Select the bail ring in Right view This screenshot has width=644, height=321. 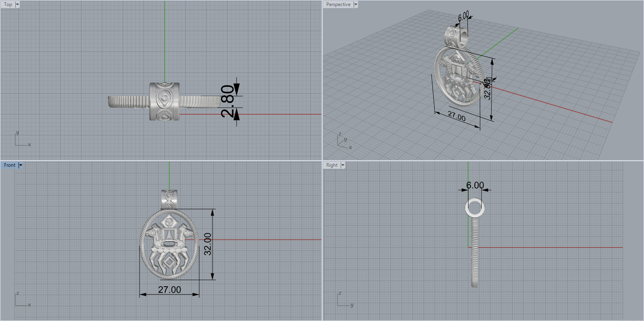[475, 208]
